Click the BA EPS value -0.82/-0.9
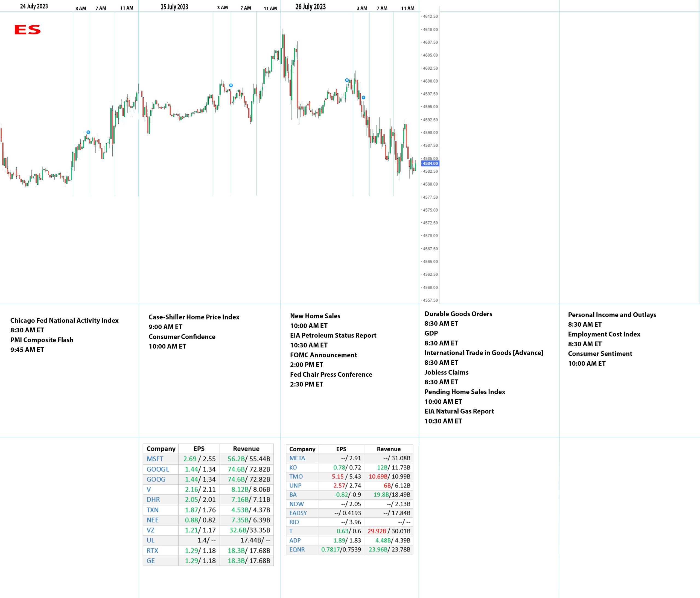This screenshot has height=598, width=700. pyautogui.click(x=348, y=495)
